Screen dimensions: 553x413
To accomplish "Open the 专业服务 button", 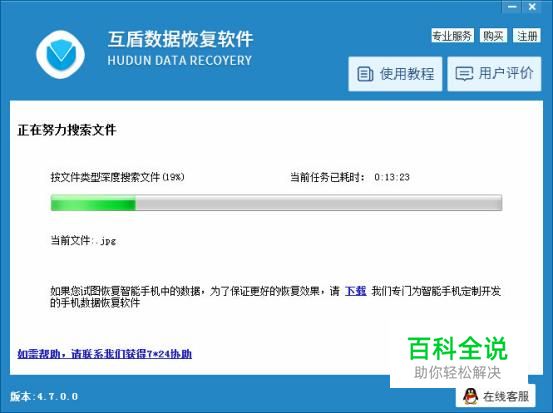I will [x=452, y=36].
